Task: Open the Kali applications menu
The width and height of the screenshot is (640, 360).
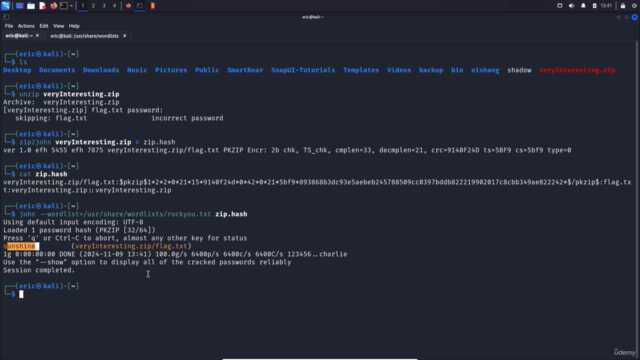Action: coord(5,5)
